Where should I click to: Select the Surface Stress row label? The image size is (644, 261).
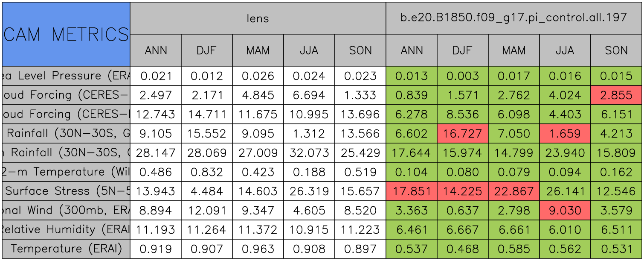click(x=66, y=191)
